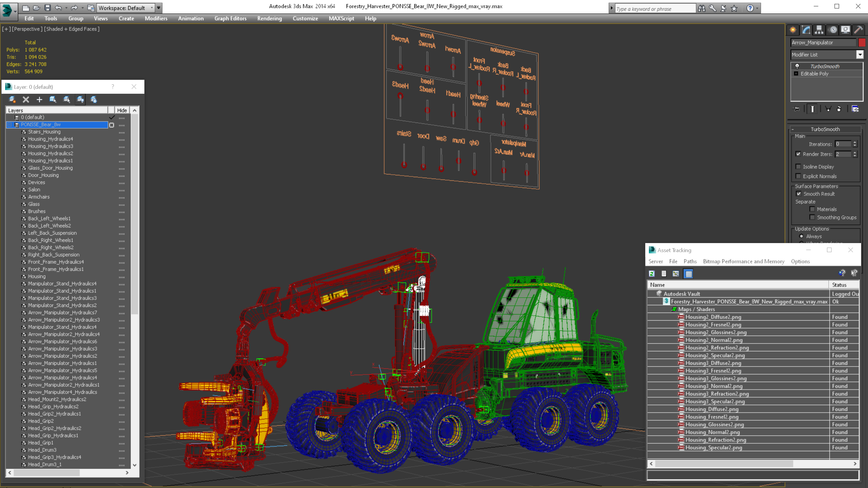This screenshot has width=868, height=488.
Task: Select the Always update option radio button
Action: point(802,236)
